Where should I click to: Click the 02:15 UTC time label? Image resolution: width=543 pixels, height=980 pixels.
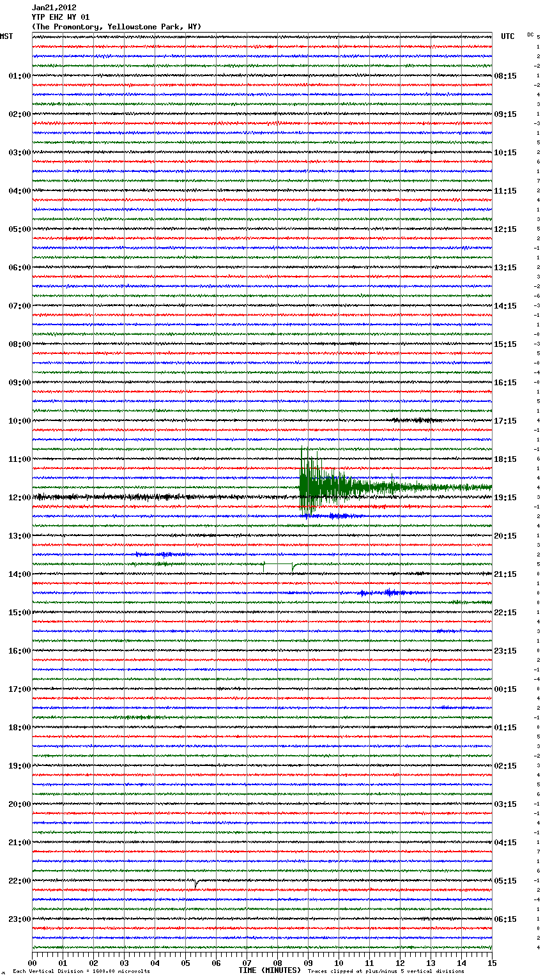point(505,766)
